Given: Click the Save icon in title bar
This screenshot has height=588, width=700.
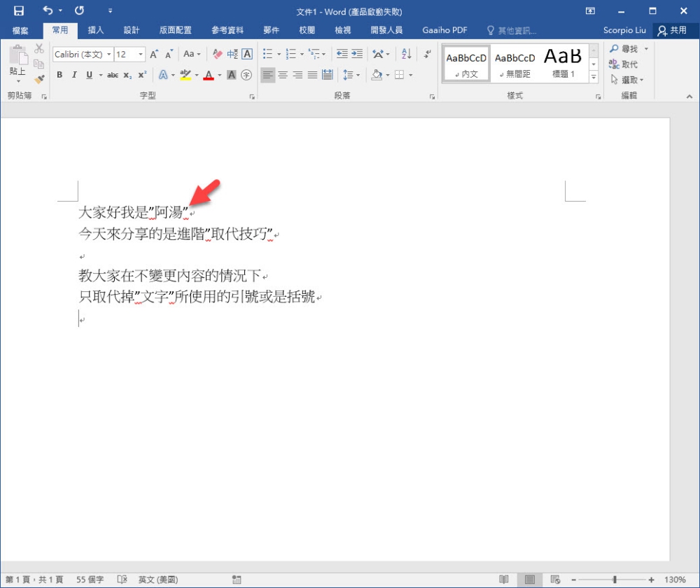Looking at the screenshot, I should click(x=19, y=11).
